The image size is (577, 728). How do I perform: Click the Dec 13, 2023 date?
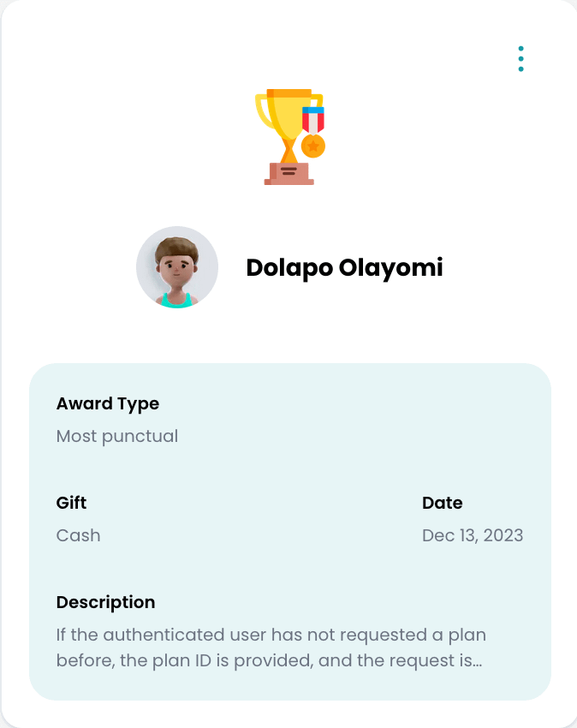(473, 535)
